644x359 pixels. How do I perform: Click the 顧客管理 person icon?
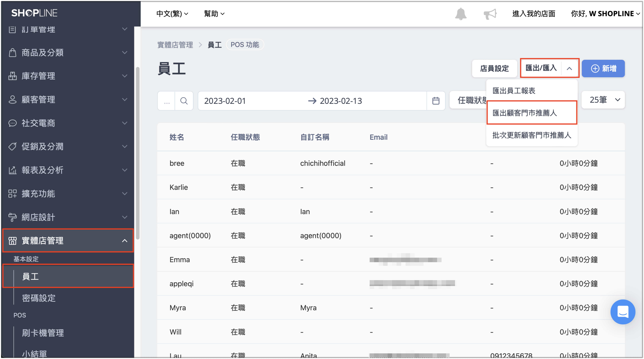coord(12,100)
